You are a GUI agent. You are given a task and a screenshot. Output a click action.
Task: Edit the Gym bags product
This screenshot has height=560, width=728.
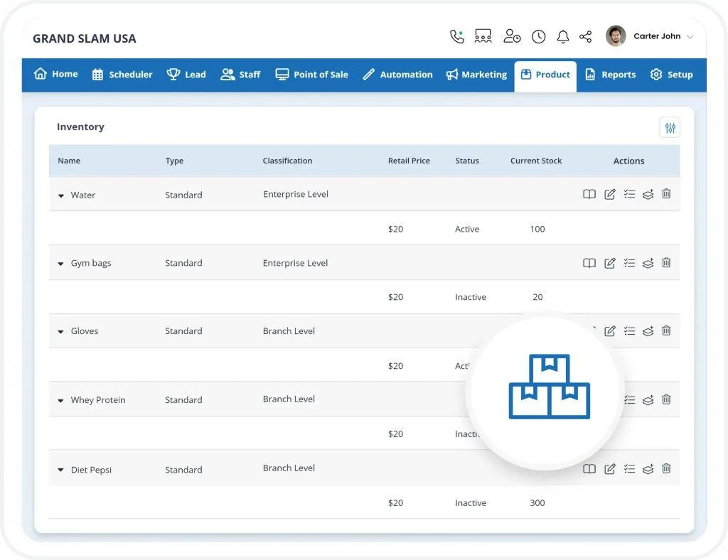click(609, 263)
